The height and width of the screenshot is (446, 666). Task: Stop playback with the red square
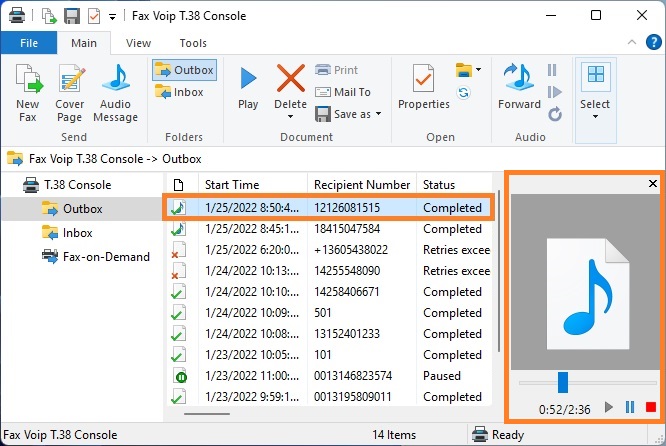(651, 407)
